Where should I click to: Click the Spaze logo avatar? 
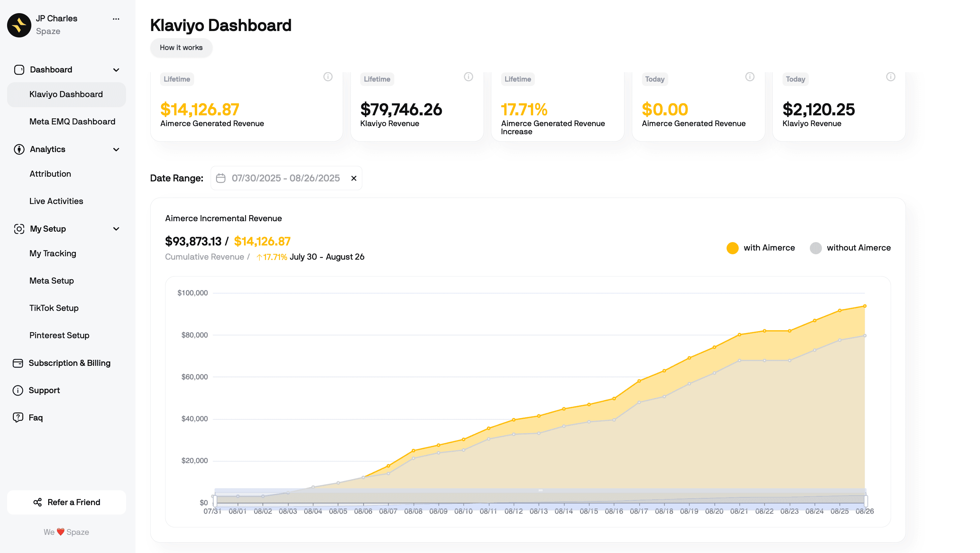[x=19, y=25]
